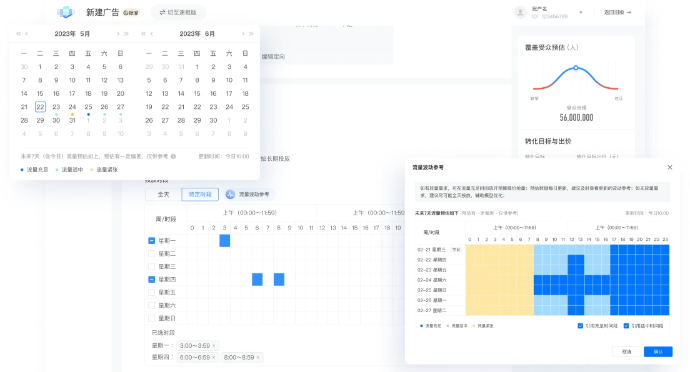Select the 特定时段 specific period tab
690x372 pixels.
[200, 194]
